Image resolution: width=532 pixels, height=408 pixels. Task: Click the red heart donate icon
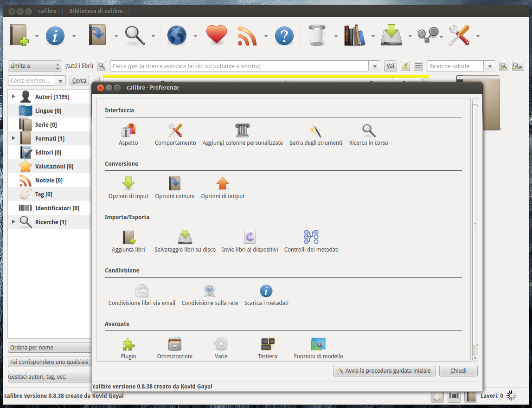(217, 35)
